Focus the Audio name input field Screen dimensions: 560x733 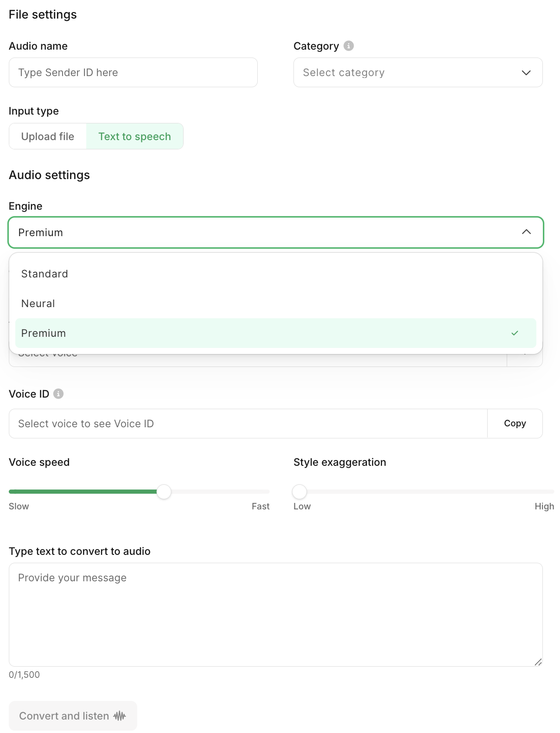pos(133,72)
